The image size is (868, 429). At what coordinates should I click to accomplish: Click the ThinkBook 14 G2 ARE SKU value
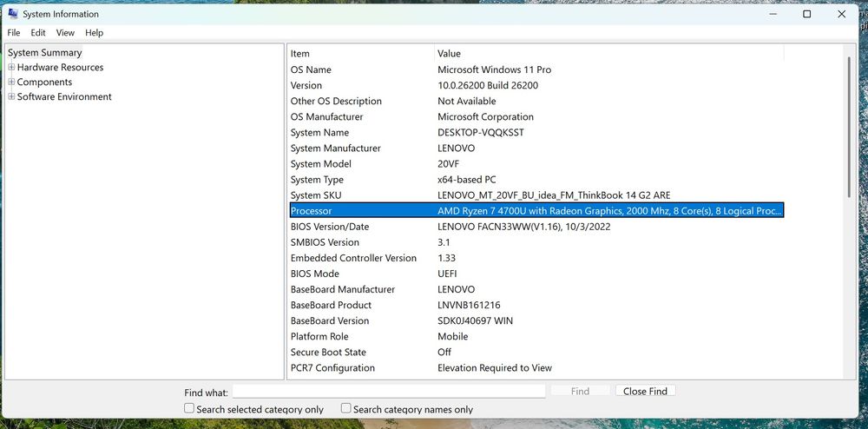pos(554,195)
